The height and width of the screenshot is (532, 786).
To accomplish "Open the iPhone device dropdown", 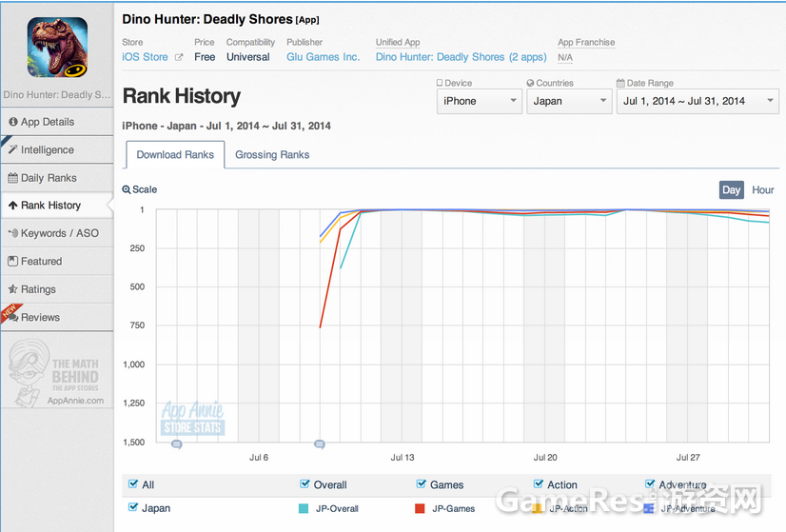I will pos(480,101).
